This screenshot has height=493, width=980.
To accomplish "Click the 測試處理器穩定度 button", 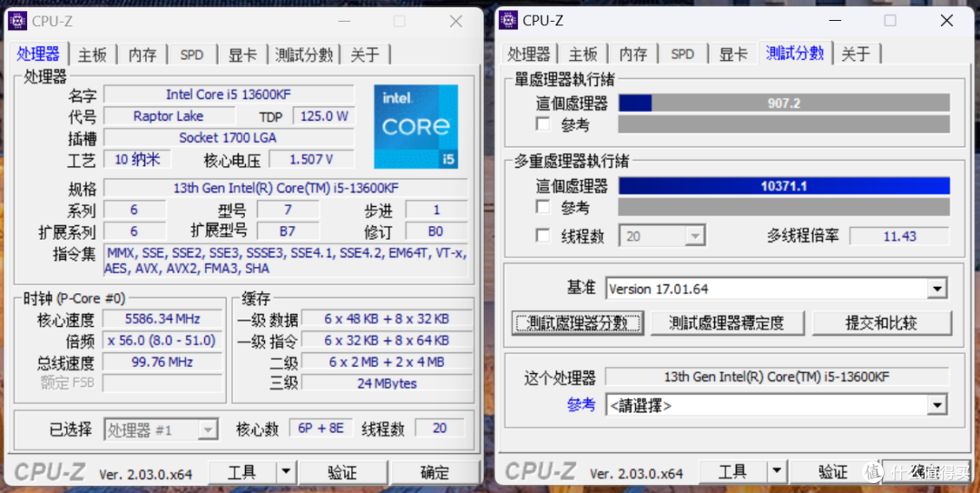I will (727, 323).
